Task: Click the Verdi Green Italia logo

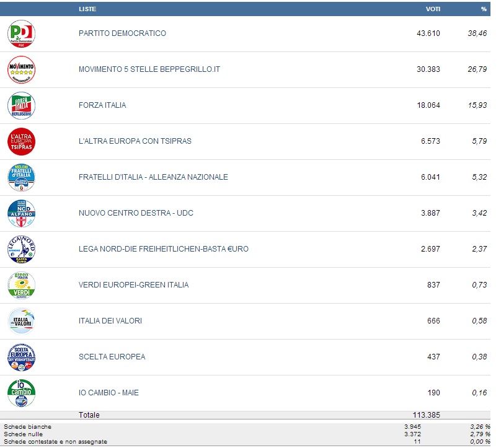Action: pos(21,285)
